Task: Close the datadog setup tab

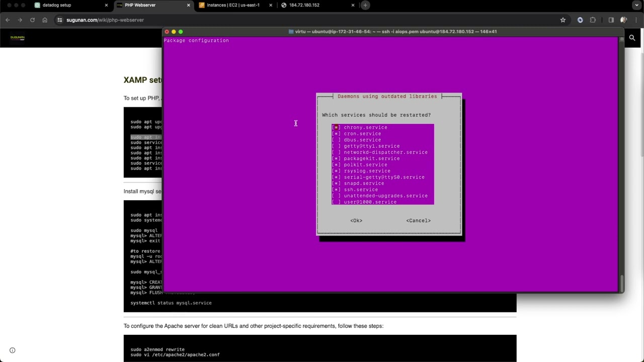Action: [x=106, y=5]
